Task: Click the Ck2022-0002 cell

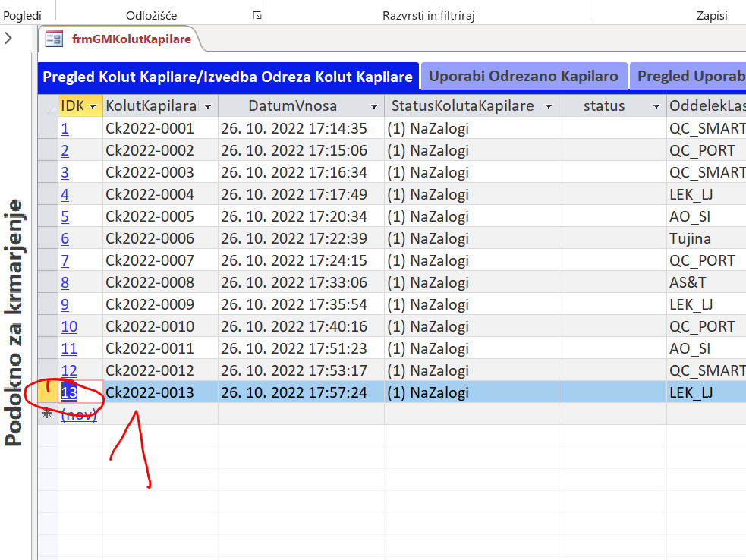Action: pyautogui.click(x=160, y=150)
